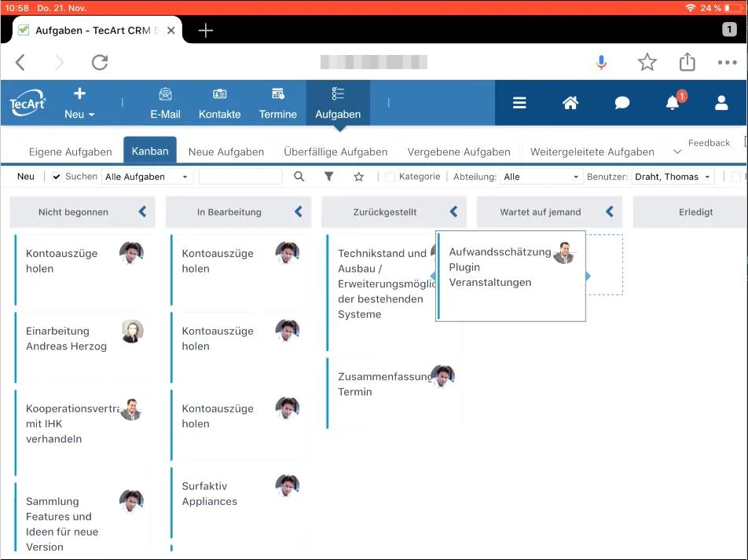Switch to Überfällige Aufgaben tab
The height and width of the screenshot is (560, 748).
pyautogui.click(x=335, y=152)
